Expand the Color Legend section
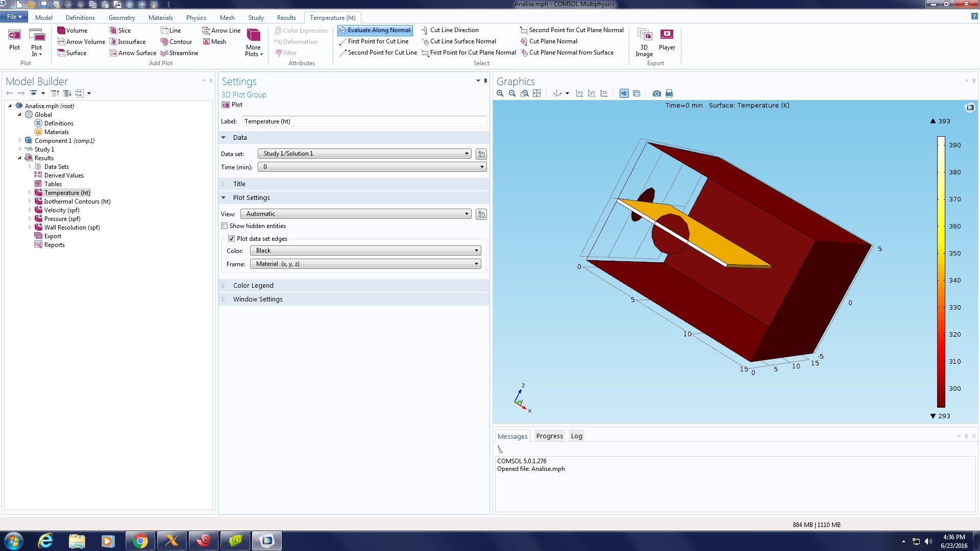This screenshot has height=551, width=980. (x=253, y=286)
